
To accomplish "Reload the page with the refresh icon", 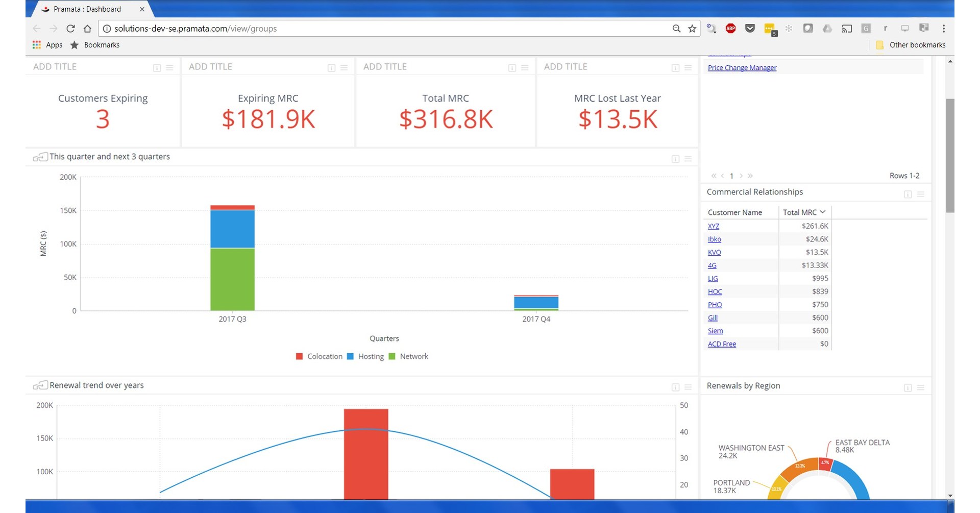I will pos(70,29).
